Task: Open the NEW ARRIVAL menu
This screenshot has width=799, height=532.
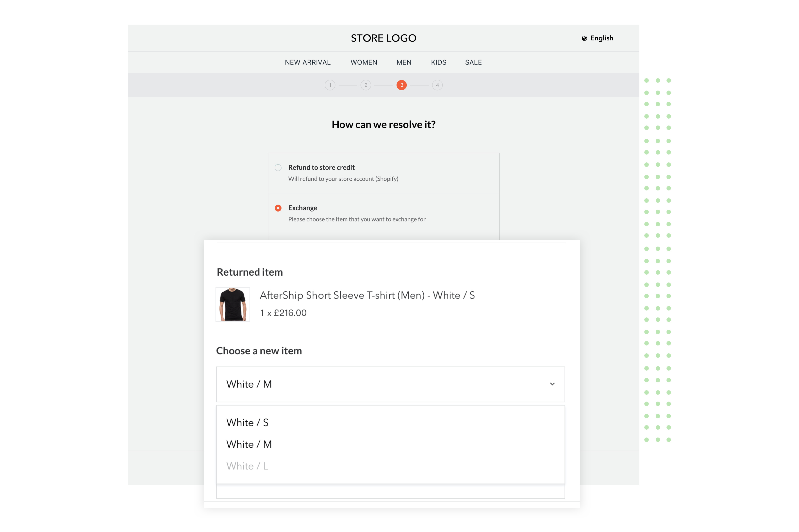Action: (307, 63)
